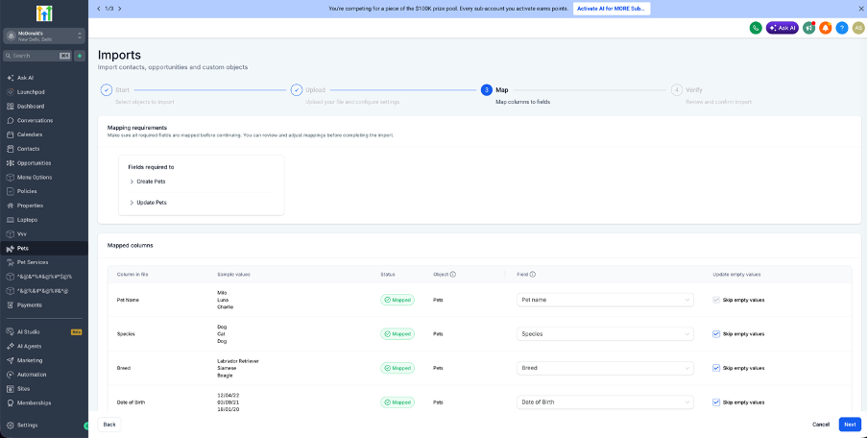This screenshot has height=438, width=868.
Task: Uncheck Skip empty values for Species
Action: point(716,334)
